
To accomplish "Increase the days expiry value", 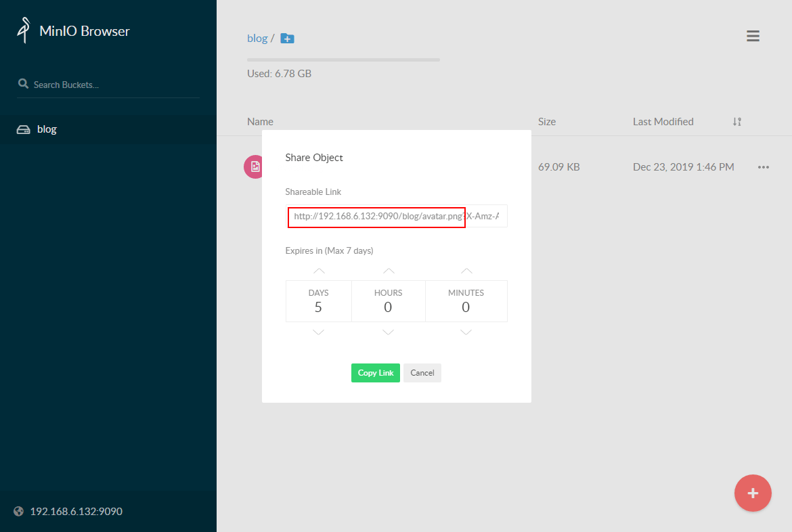I will [319, 271].
